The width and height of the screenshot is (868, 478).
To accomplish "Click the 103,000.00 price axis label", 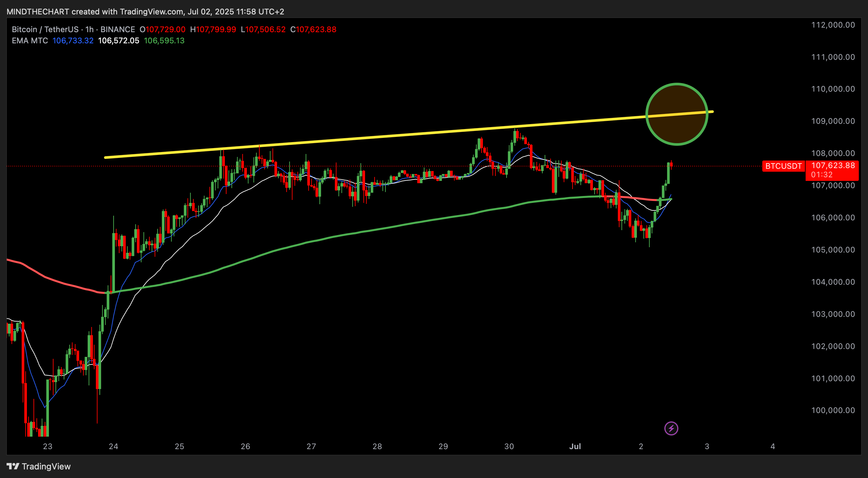I will (833, 314).
